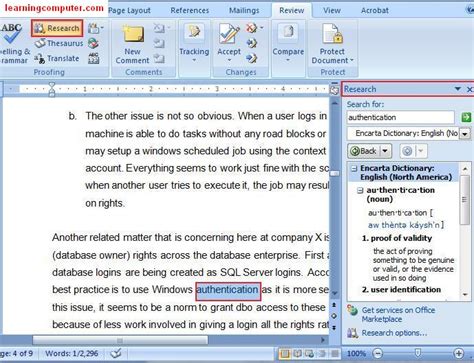Click the pronunciation 'aw thènta káysh'n'

pyautogui.click(x=406, y=225)
